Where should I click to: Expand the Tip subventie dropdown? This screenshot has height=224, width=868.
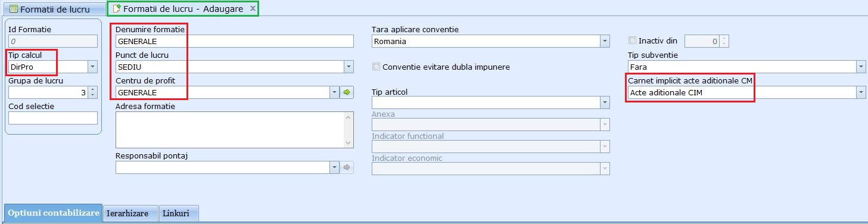click(861, 67)
